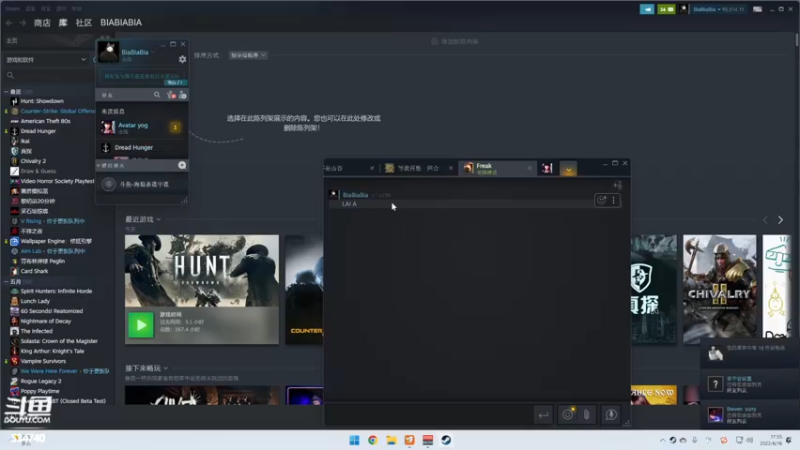Open the Store menu in Steam navigation
800x450 pixels.
coord(42,22)
